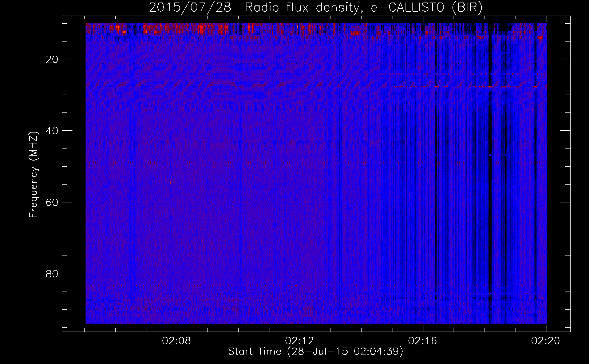The height and width of the screenshot is (364, 589).
Task: Click the frequency axis value '80'
Action: coord(52,274)
